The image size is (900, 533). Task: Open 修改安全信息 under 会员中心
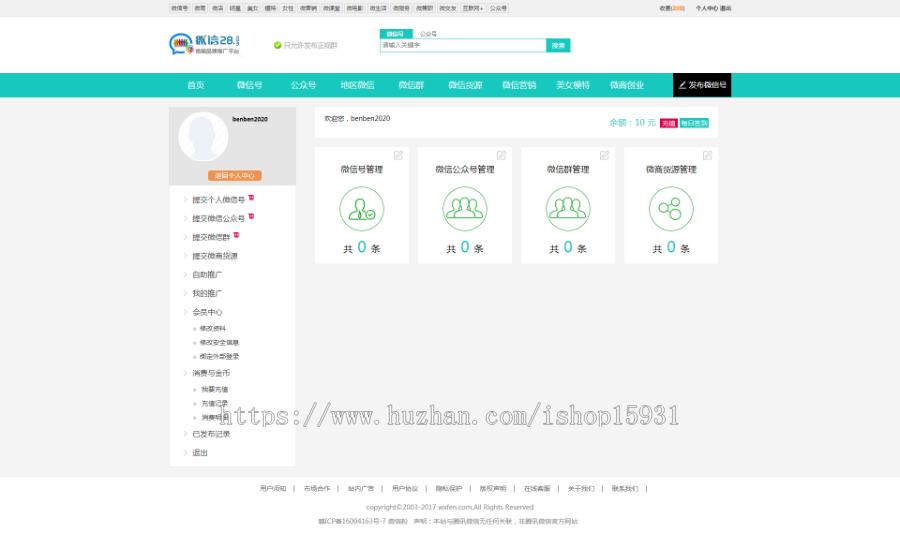coord(219,343)
